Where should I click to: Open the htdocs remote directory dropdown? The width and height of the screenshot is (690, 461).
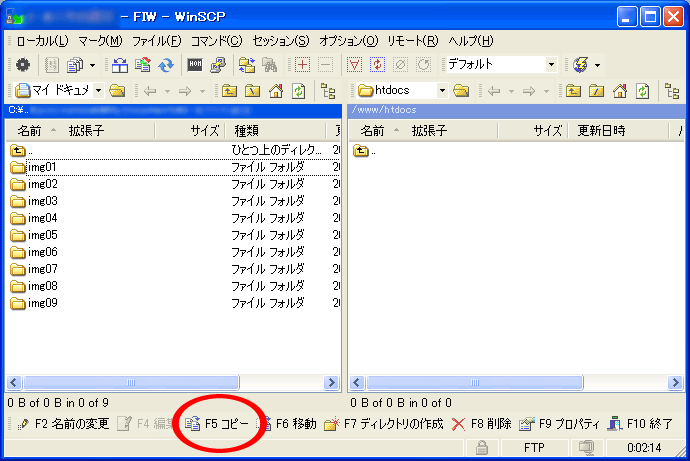point(442,91)
